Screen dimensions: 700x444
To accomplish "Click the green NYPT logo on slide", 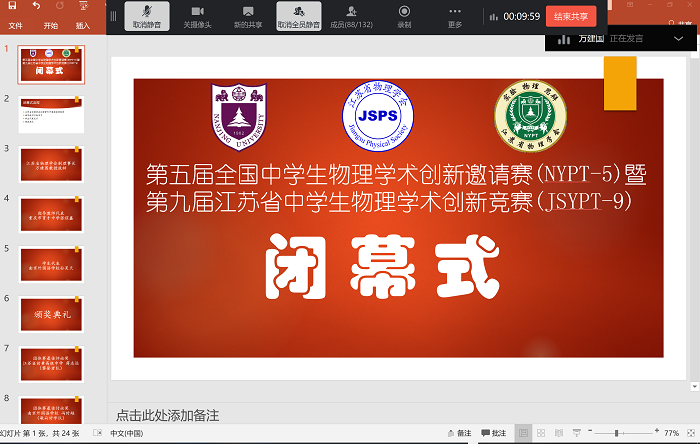I will [x=530, y=116].
